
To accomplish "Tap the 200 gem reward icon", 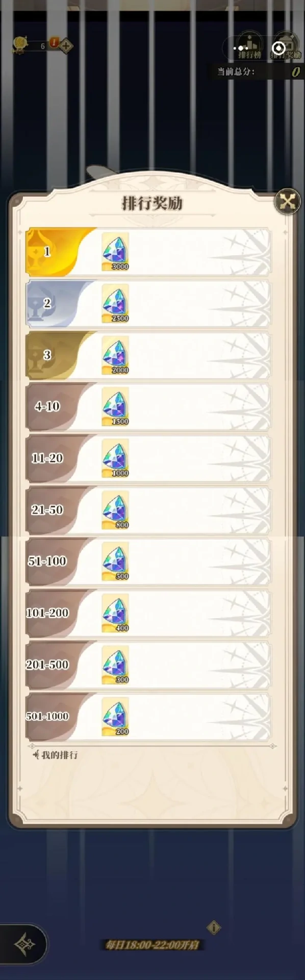I will 115,716.
